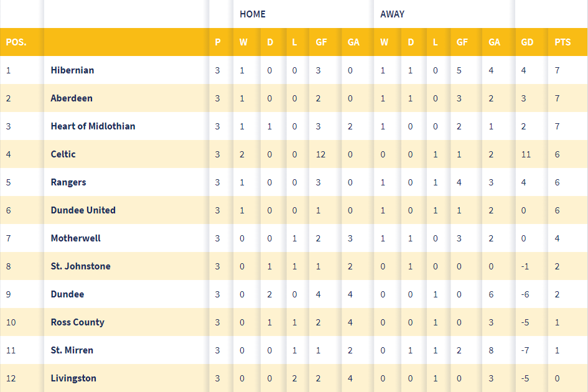Open the Aberdeen team link
This screenshot has width=588, height=392.
pos(72,98)
